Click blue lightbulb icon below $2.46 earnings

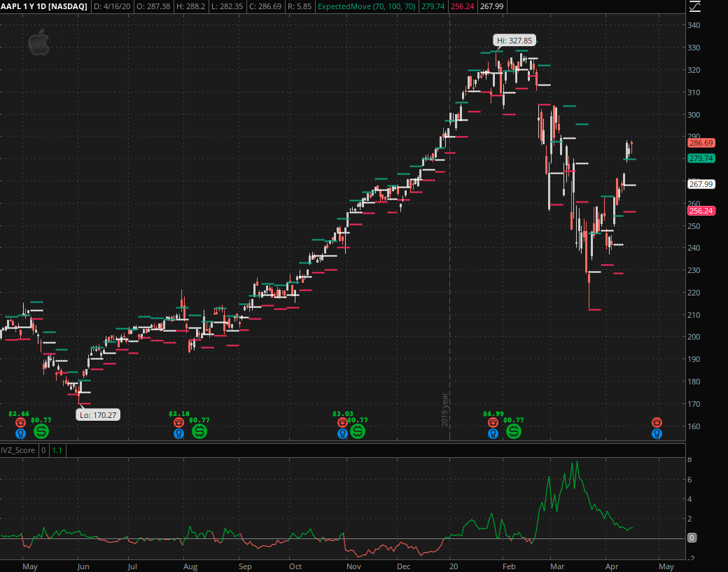20,433
